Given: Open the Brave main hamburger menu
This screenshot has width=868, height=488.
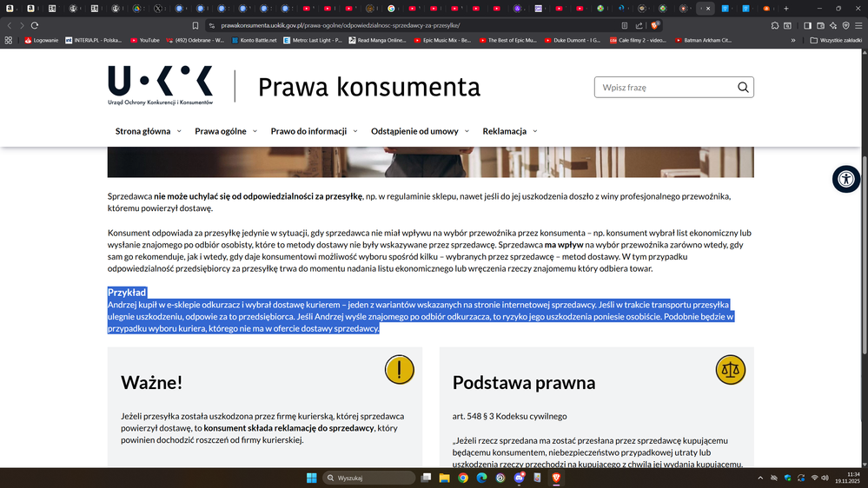Looking at the screenshot, I should click(858, 25).
